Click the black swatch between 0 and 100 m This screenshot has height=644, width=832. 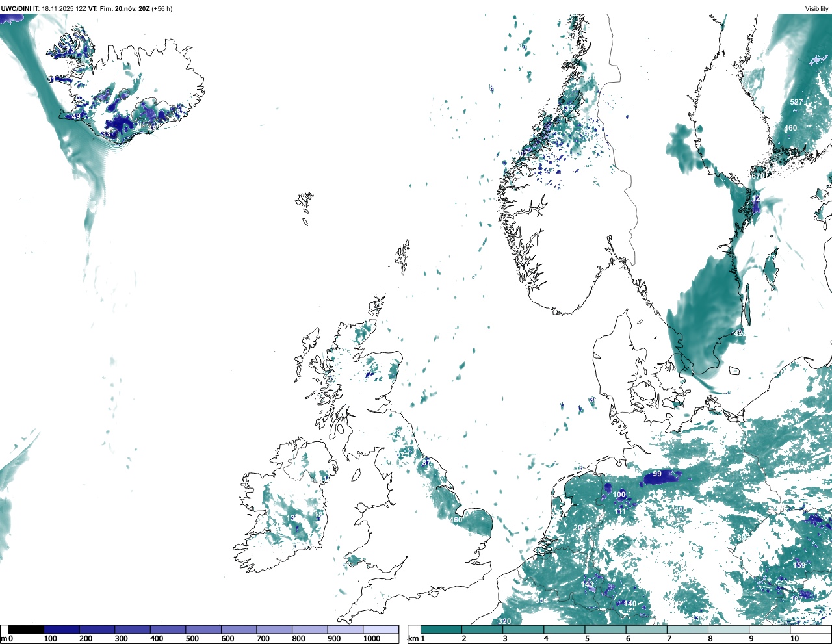coord(26,629)
